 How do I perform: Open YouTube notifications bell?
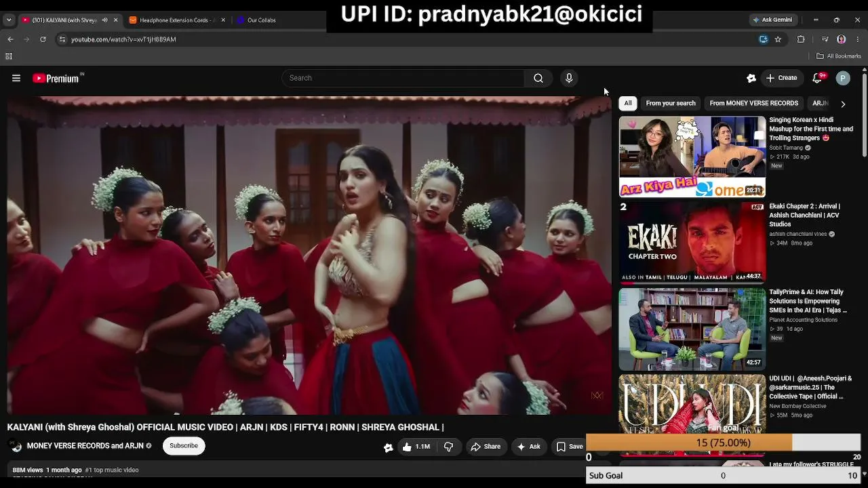click(x=818, y=78)
